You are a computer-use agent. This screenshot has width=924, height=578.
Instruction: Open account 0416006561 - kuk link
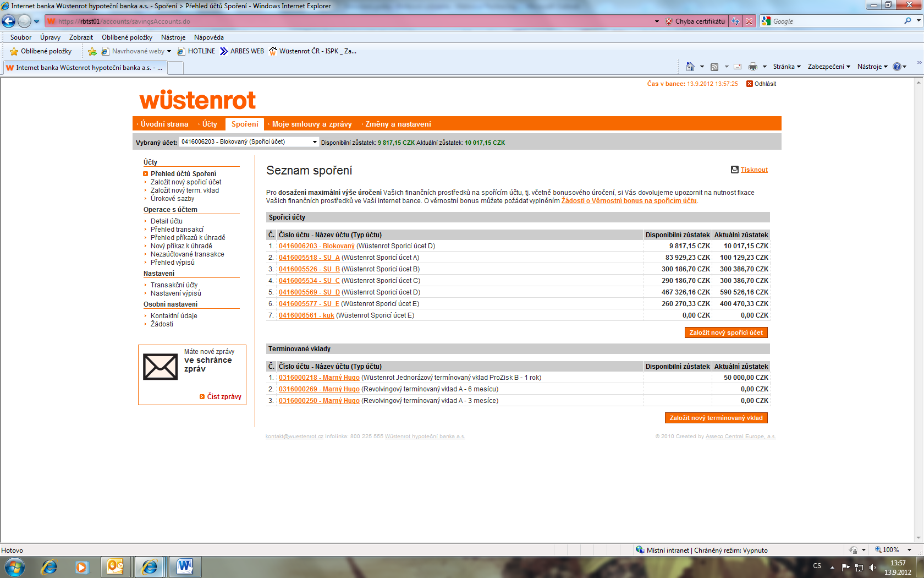coord(306,315)
